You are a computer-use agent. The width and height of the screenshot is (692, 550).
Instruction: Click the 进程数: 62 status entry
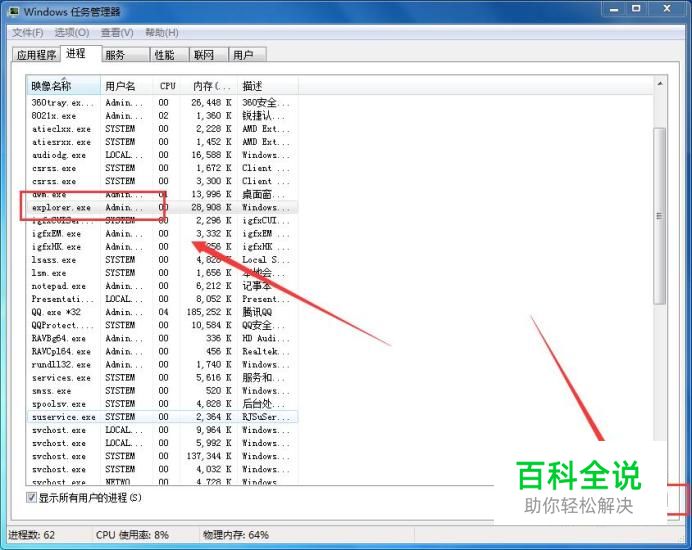tap(32, 535)
